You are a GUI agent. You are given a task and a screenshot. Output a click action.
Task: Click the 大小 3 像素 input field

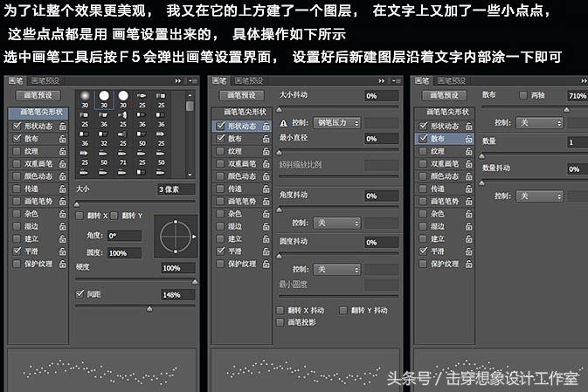click(x=176, y=189)
